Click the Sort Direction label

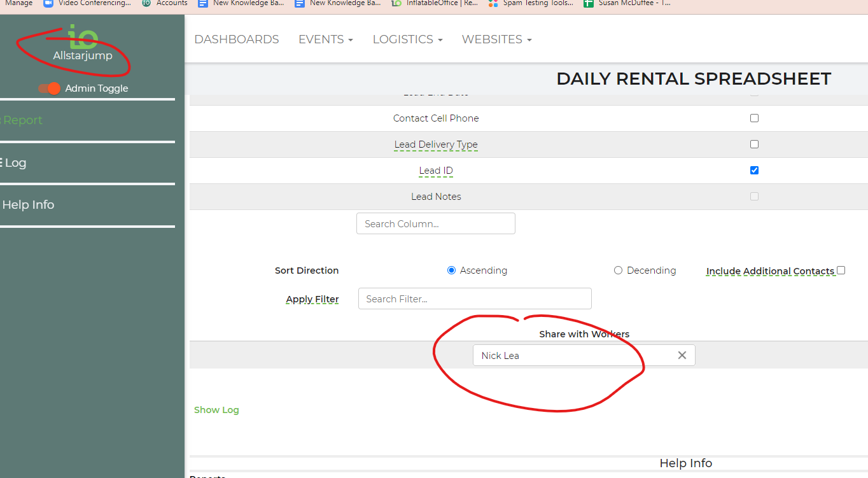pos(307,271)
